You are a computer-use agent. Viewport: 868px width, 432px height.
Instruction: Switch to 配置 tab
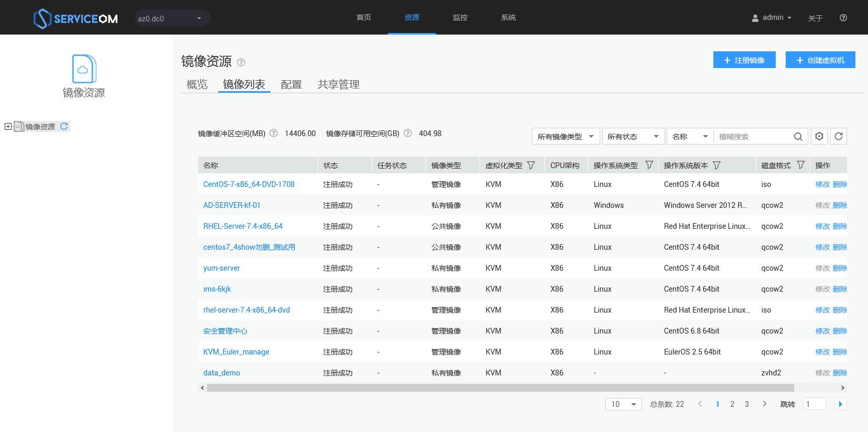[291, 84]
